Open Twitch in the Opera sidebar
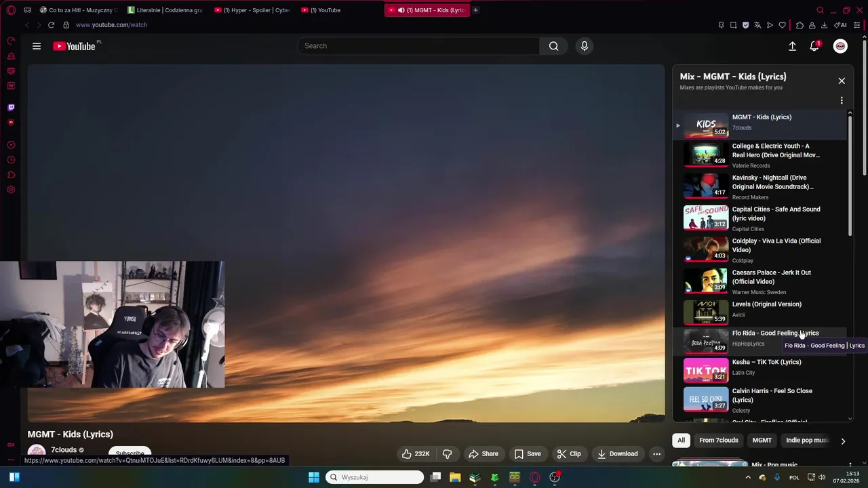Image resolution: width=868 pixels, height=488 pixels. pyautogui.click(x=11, y=107)
